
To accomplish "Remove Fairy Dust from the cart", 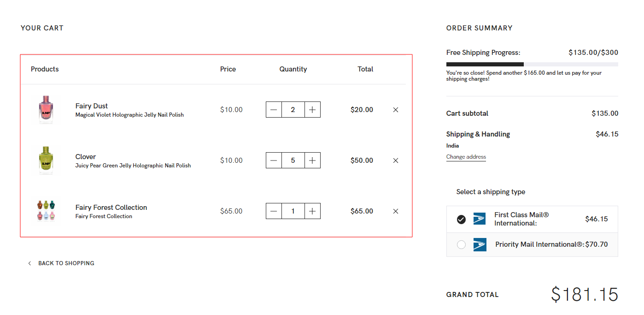I will 395,109.
